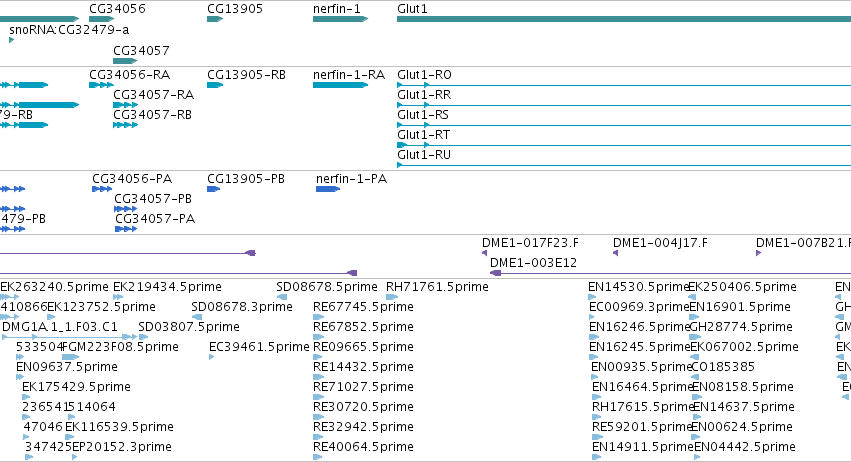Screen dimensions: 851x462
Task: Click the Glut1-RR transcript label
Action: (424, 94)
